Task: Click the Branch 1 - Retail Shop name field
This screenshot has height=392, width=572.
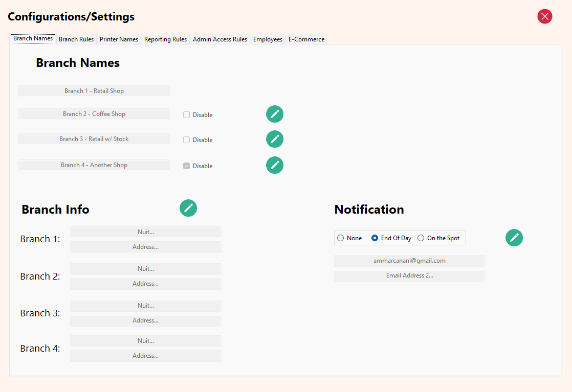Action: coord(94,91)
